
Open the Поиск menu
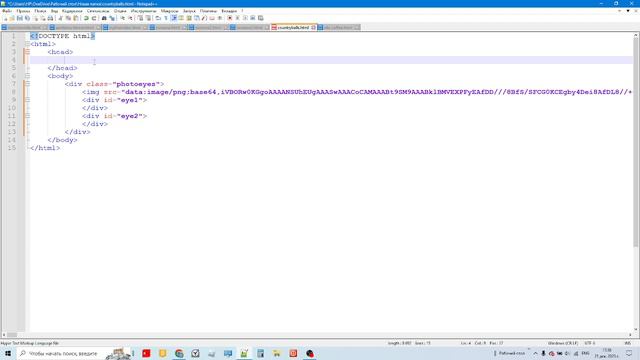tap(40, 11)
